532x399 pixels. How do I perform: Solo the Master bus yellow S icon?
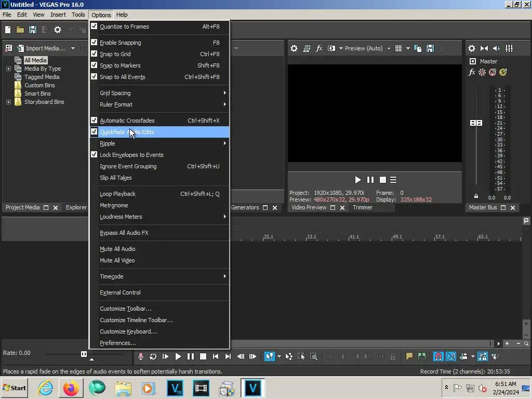click(x=503, y=72)
